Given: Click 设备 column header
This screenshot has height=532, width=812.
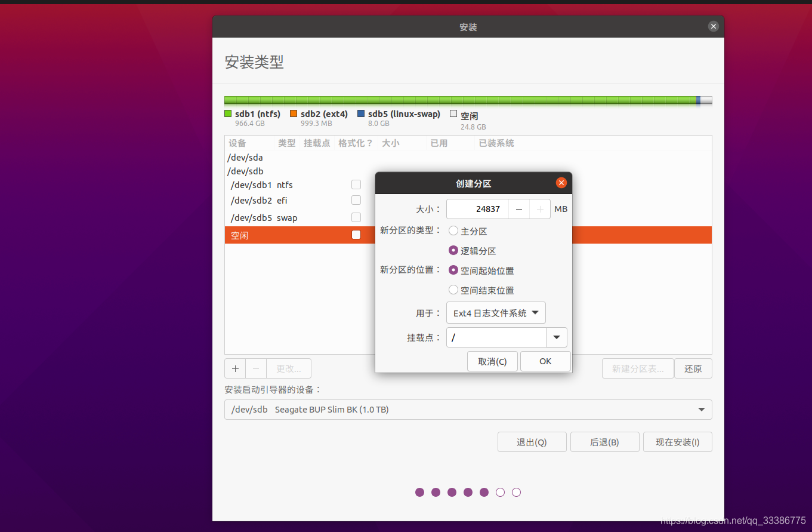Looking at the screenshot, I should 237,143.
